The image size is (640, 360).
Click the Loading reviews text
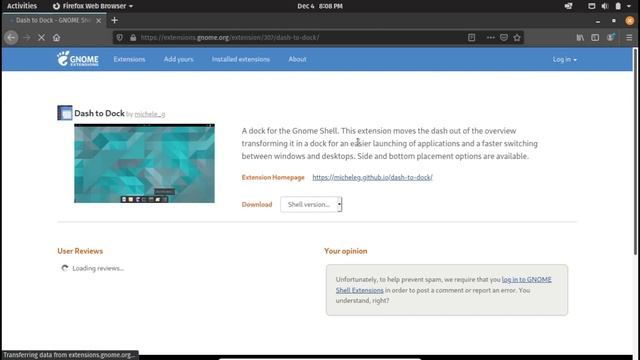click(x=98, y=268)
